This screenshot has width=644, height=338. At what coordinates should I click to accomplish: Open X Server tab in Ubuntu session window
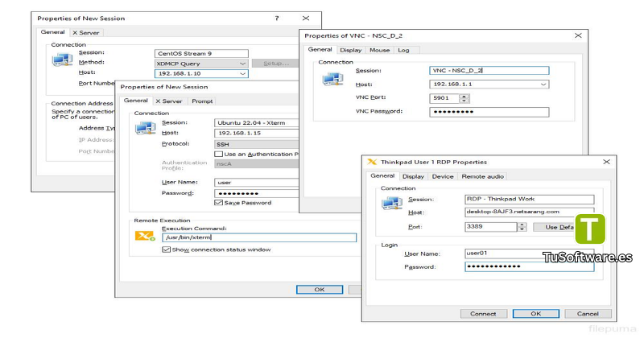click(169, 101)
